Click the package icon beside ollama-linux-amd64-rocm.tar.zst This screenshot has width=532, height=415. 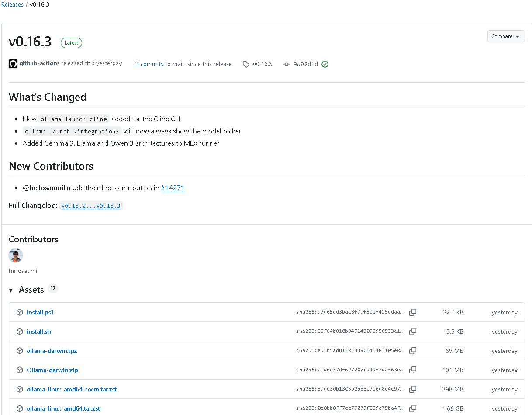click(20, 389)
